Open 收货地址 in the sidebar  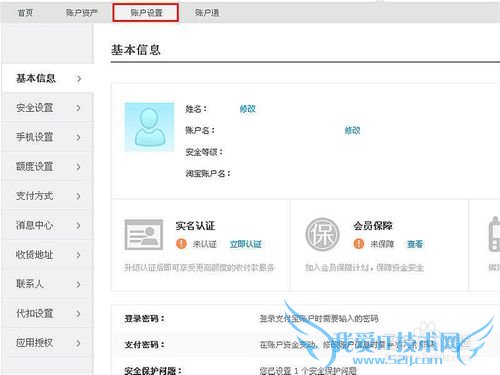pos(47,255)
